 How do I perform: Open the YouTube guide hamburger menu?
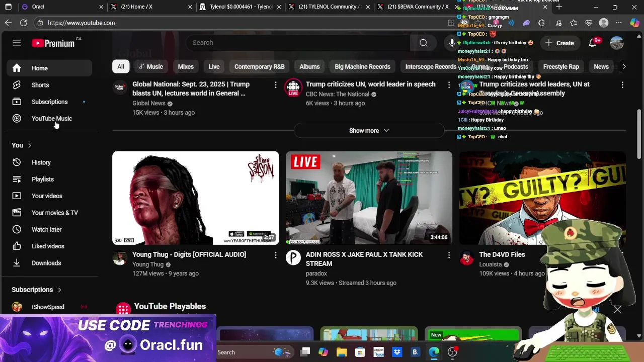(17, 43)
